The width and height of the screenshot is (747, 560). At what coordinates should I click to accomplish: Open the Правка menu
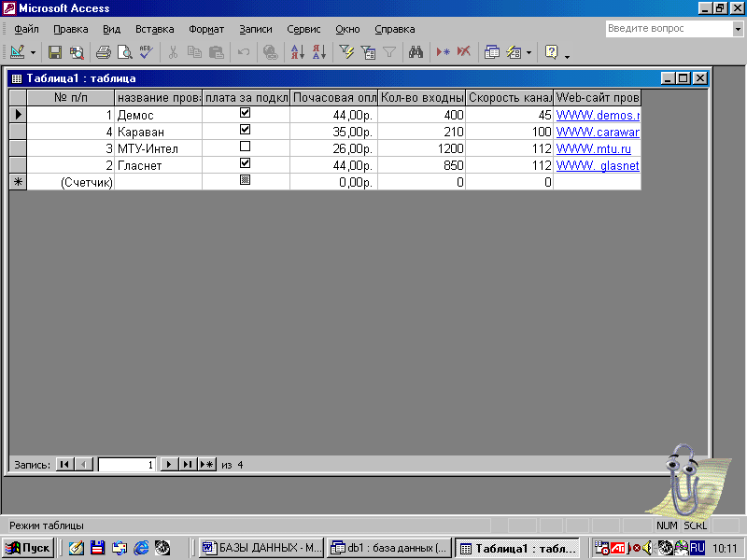point(71,29)
